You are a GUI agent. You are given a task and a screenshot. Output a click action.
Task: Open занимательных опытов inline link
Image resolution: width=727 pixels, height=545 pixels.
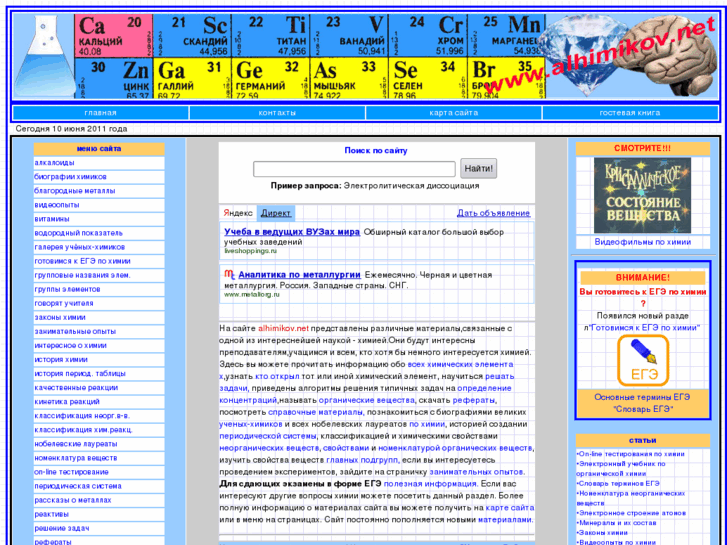point(477,472)
